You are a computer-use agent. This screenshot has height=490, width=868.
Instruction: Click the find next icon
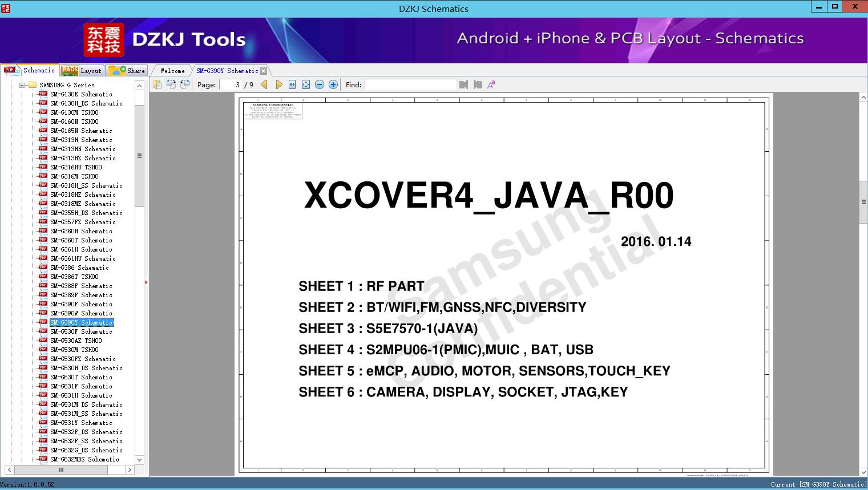coord(478,84)
